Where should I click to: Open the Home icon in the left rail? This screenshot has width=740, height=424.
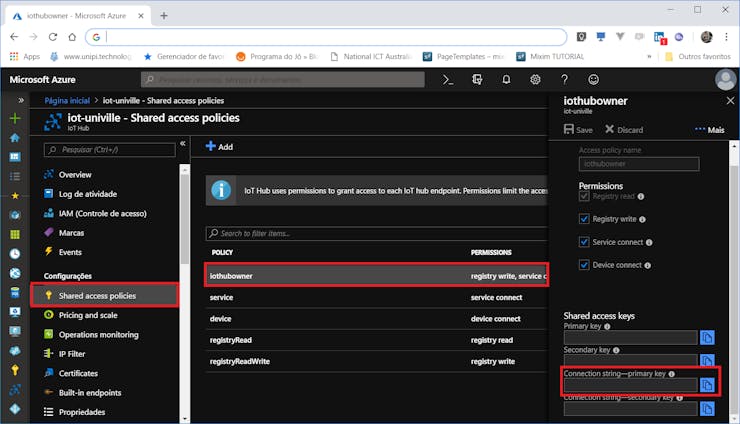pyautogui.click(x=15, y=137)
